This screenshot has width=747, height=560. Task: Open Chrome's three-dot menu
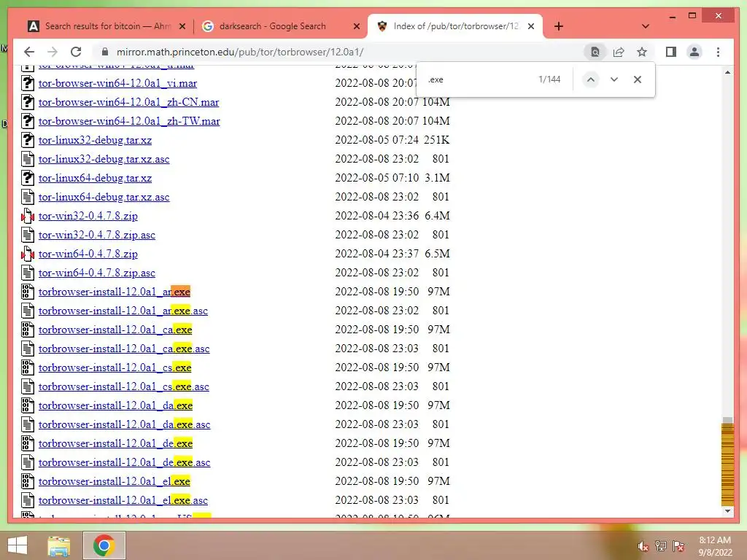[x=718, y=52]
